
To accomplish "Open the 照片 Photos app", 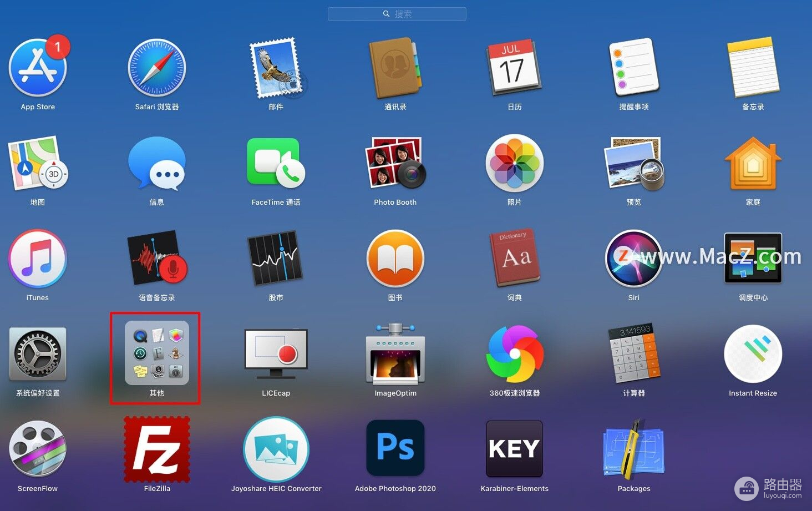I will [x=515, y=163].
